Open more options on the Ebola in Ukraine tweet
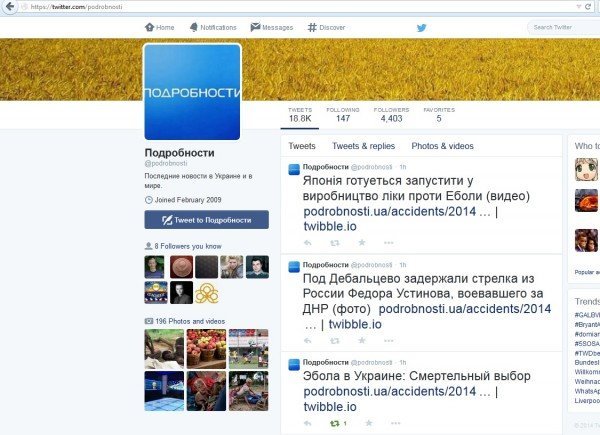Screen dimensions: 600x435 coord(396,423)
